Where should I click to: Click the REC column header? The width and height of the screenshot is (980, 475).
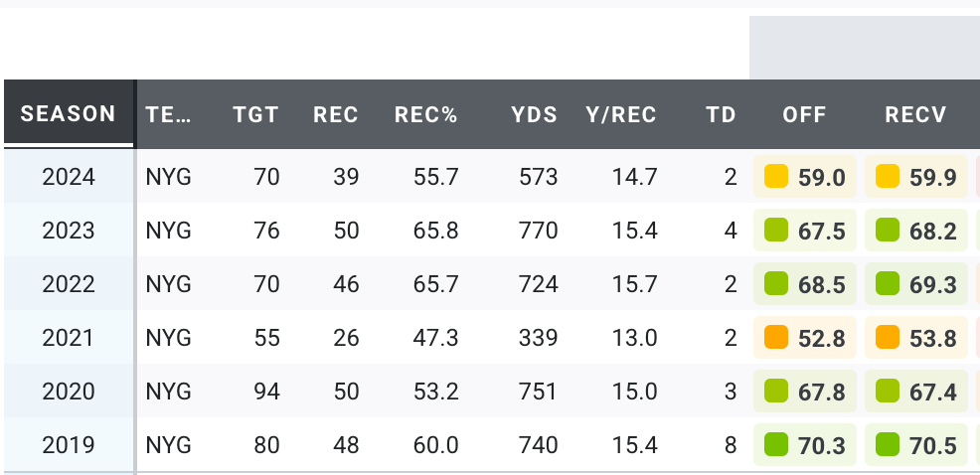point(336,114)
